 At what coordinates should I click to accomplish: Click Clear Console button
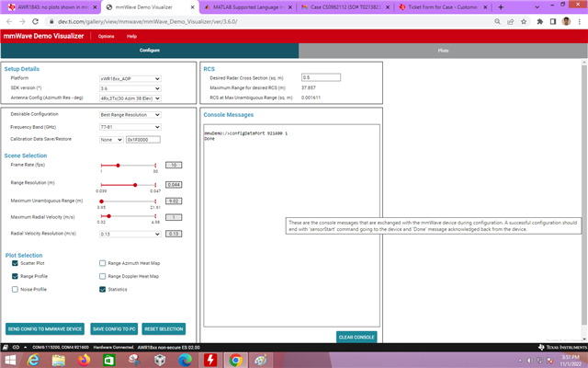pos(356,338)
